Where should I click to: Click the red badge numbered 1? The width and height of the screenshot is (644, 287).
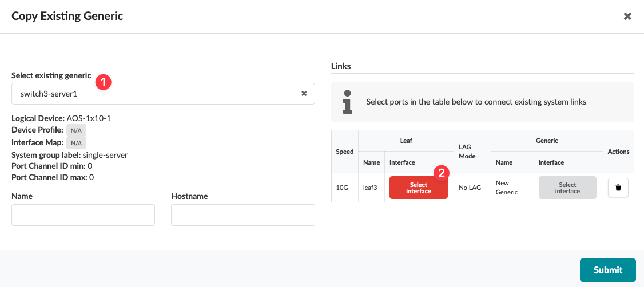click(102, 82)
